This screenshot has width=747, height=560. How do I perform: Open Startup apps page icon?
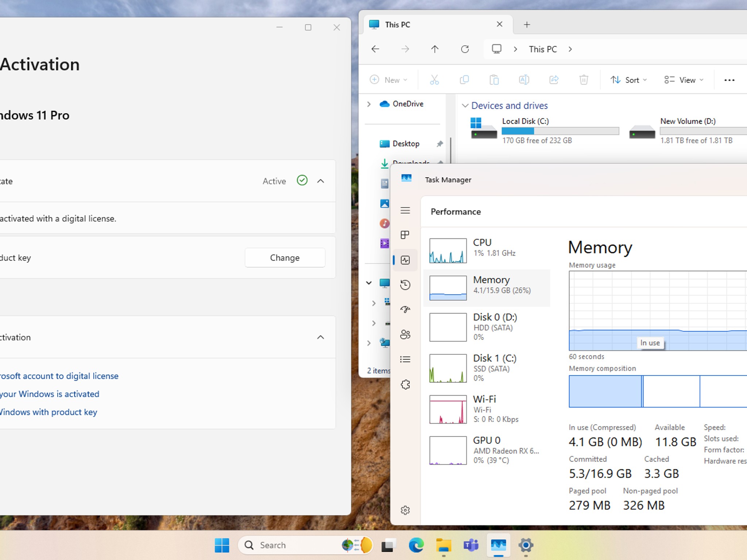[405, 310]
